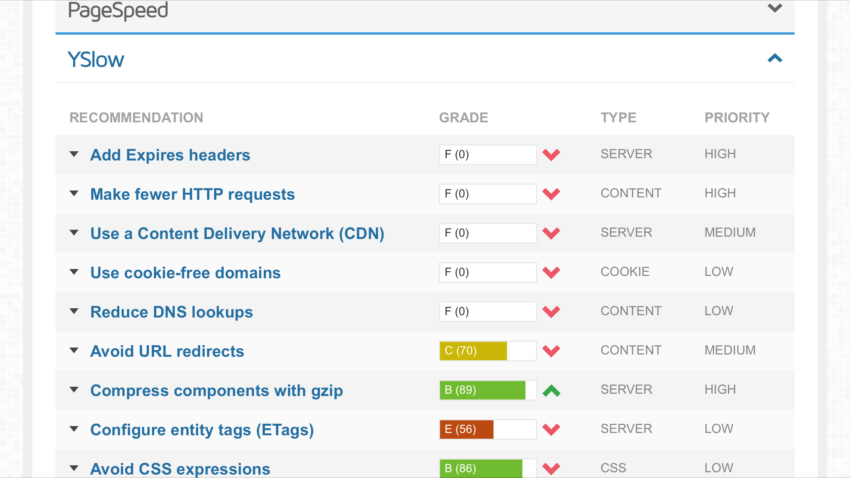The width and height of the screenshot is (850, 478).
Task: Expand the Compress components with gzip triangle
Action: pyautogui.click(x=74, y=390)
